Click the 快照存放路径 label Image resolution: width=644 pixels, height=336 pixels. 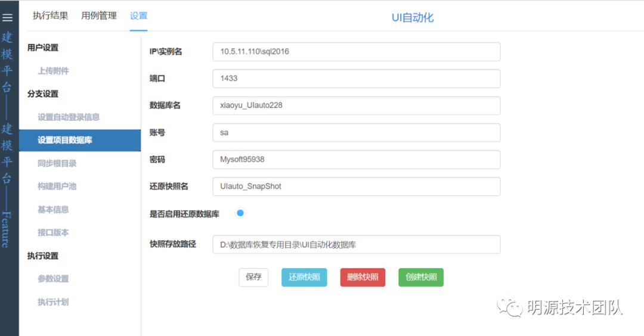click(172, 244)
